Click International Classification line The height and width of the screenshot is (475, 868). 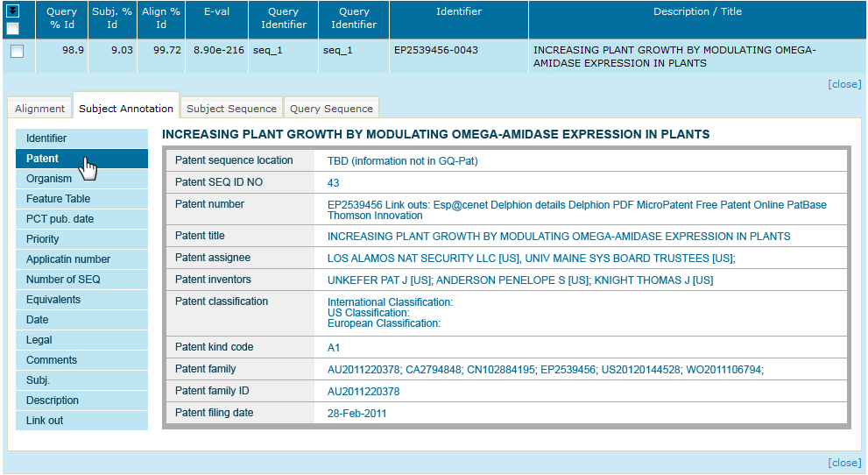point(390,302)
